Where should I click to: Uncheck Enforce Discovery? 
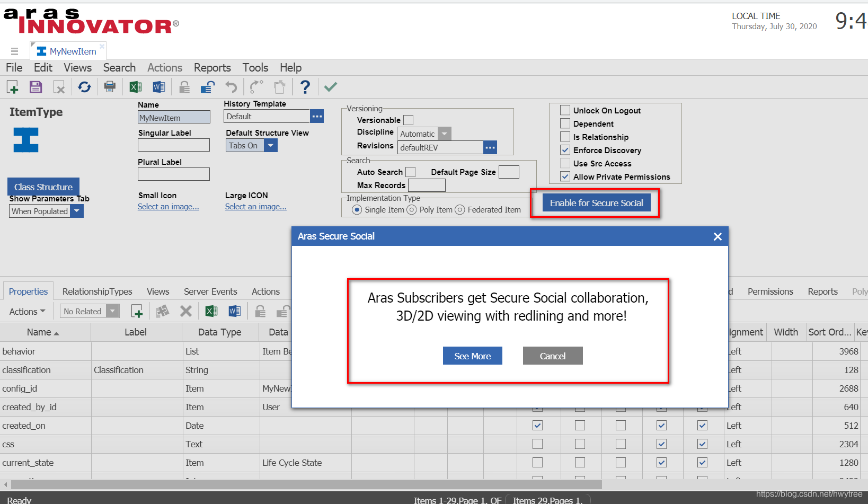pyautogui.click(x=565, y=150)
